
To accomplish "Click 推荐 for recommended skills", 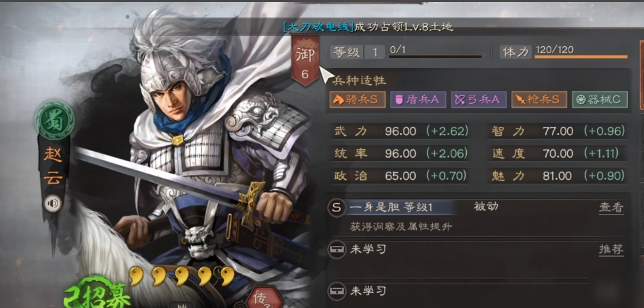I will 611,249.
